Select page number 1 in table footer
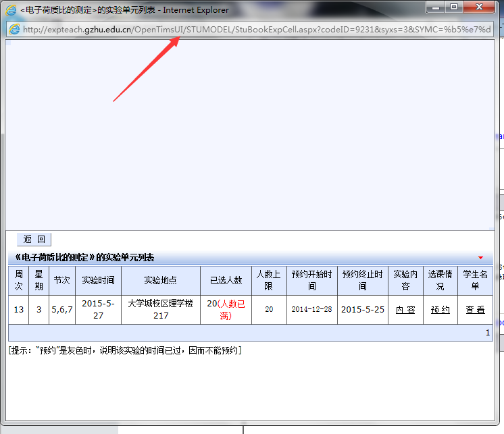The height and width of the screenshot is (434, 504). pos(488,333)
